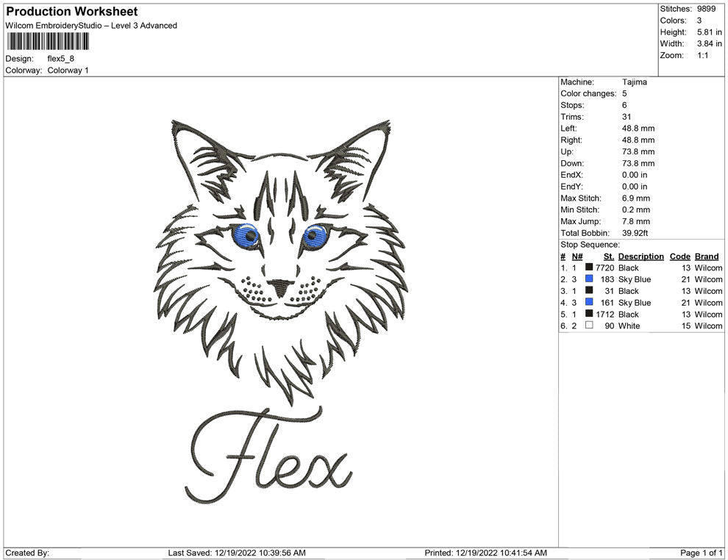Click the 'Code' column header
The image size is (728, 560).
pos(679,256)
